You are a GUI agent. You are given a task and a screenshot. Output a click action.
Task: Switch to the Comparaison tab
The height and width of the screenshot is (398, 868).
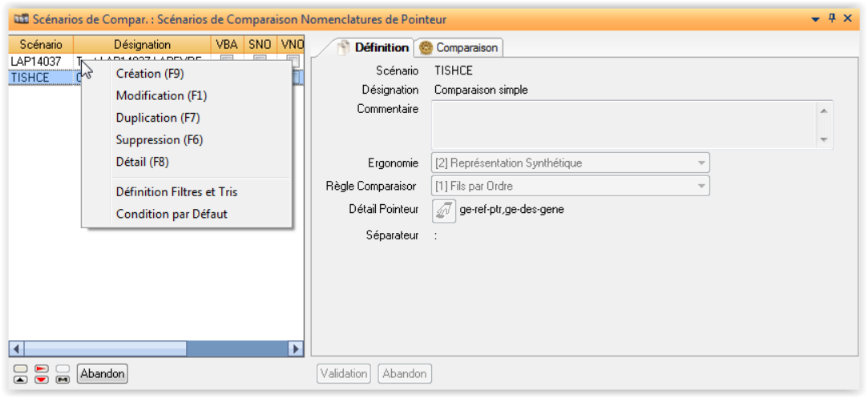coord(458,48)
